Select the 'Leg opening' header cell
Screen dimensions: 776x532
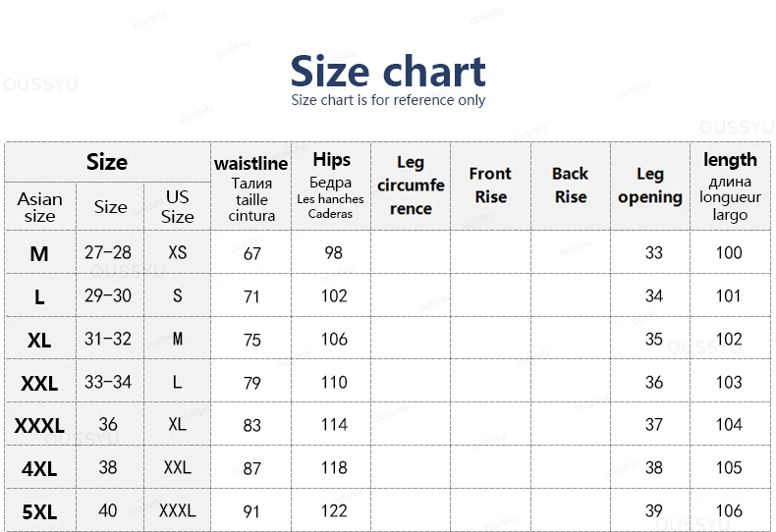point(650,186)
